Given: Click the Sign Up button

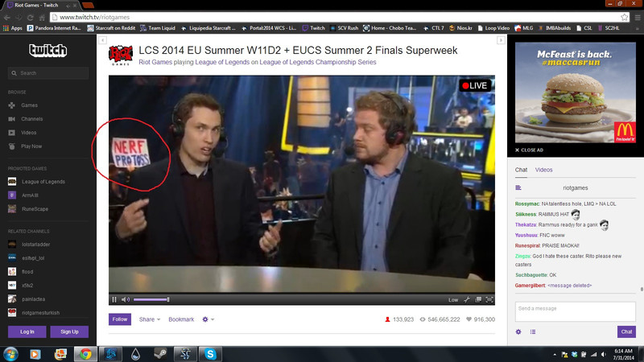Looking at the screenshot, I should (x=69, y=331).
